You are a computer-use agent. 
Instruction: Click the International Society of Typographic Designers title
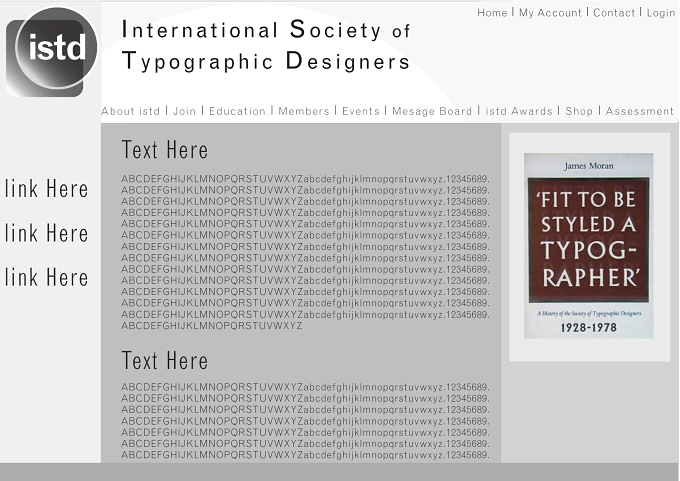[x=266, y=45]
